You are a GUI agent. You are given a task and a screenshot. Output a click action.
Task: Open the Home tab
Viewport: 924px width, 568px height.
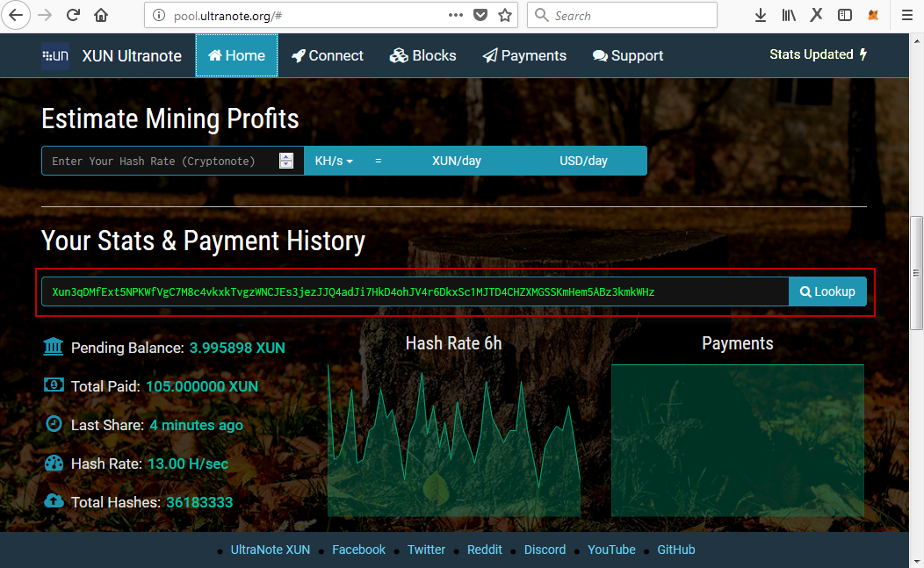(x=237, y=55)
